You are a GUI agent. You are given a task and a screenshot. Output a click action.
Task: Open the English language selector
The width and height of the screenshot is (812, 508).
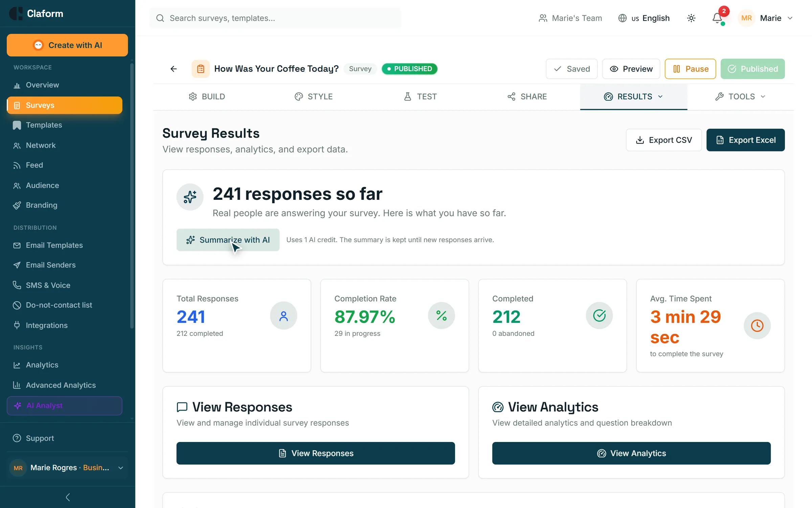point(644,18)
